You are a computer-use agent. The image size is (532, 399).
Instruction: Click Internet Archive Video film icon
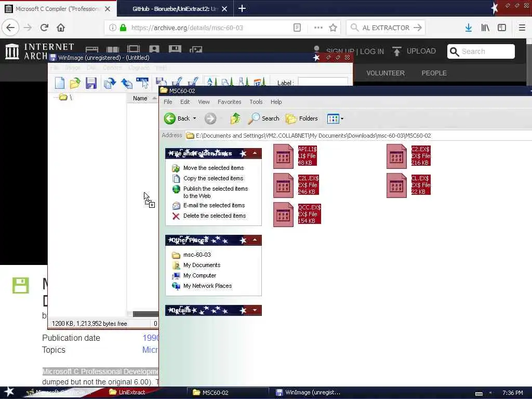(134, 49)
